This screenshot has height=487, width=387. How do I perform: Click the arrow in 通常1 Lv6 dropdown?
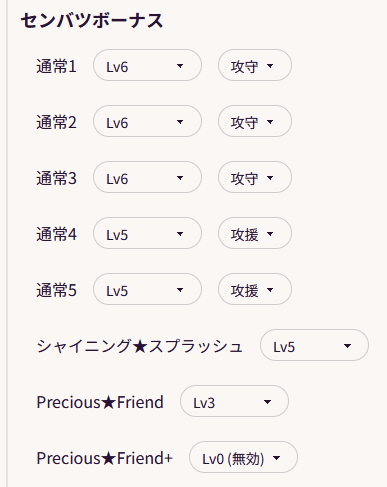tap(180, 66)
